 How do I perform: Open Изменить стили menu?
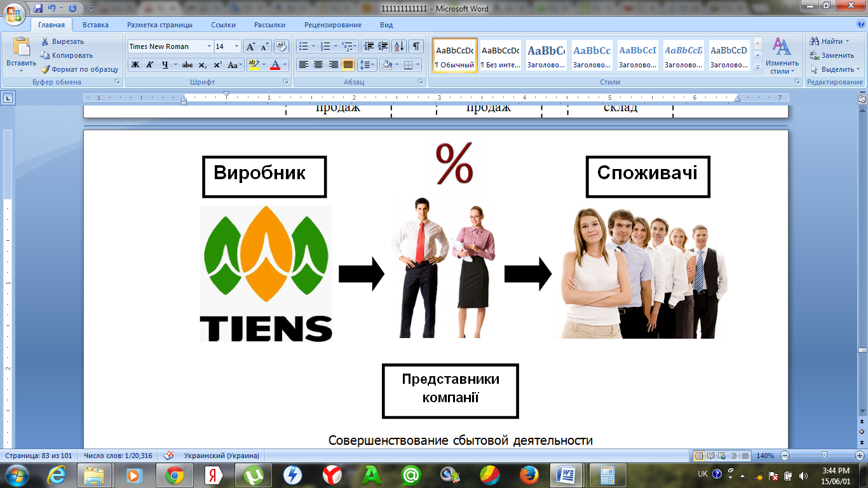point(782,55)
